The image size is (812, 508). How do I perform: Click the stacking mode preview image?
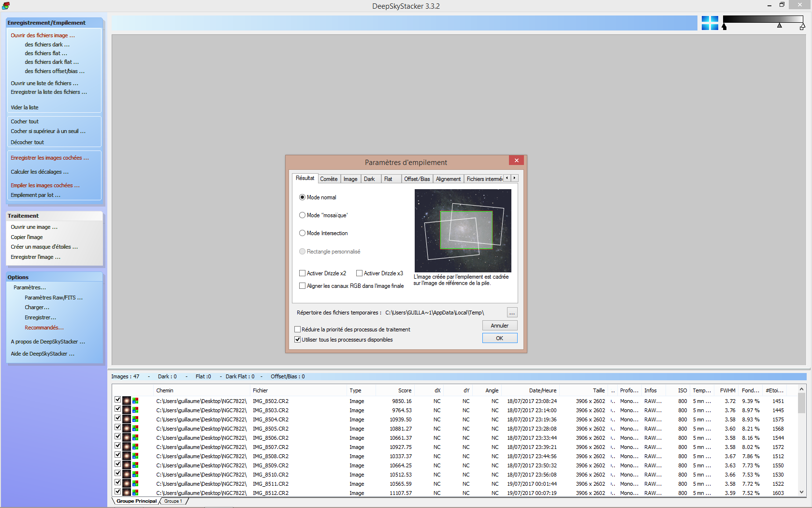pos(463,230)
